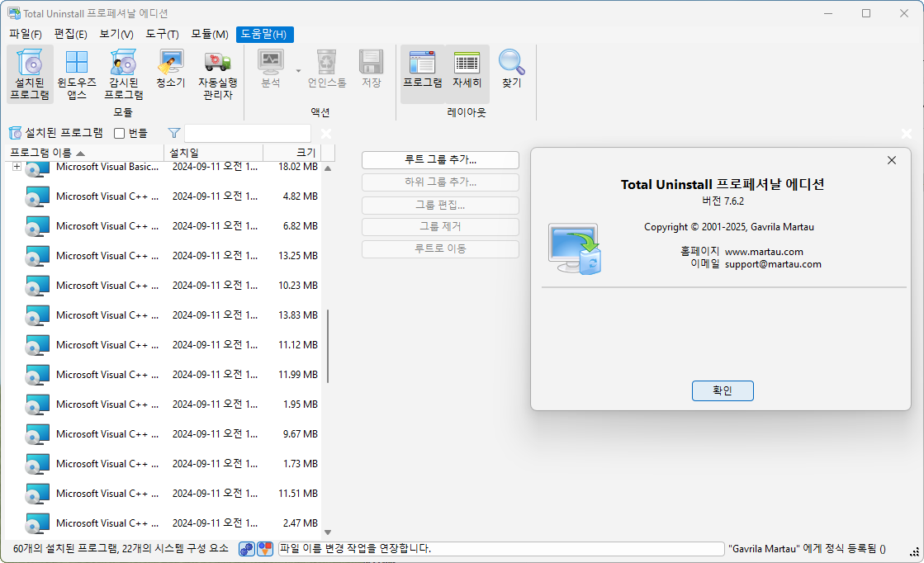Toggle the 번들 checkbox
924x563 pixels.
[x=119, y=134]
